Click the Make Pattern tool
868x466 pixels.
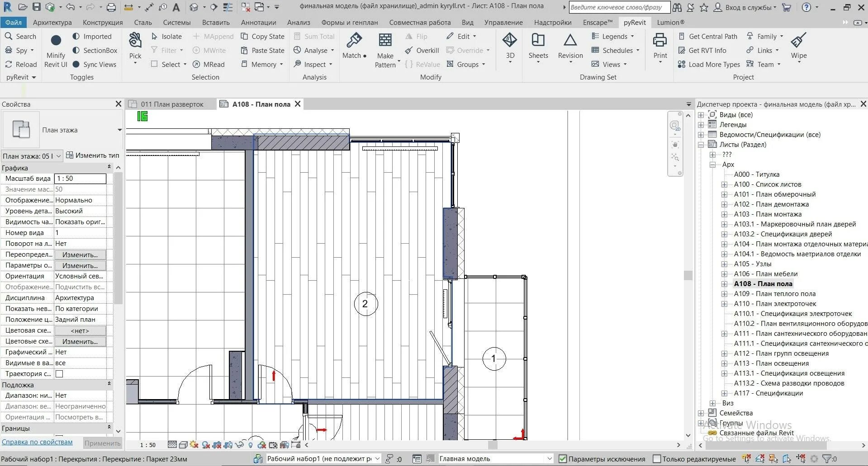pos(385,51)
